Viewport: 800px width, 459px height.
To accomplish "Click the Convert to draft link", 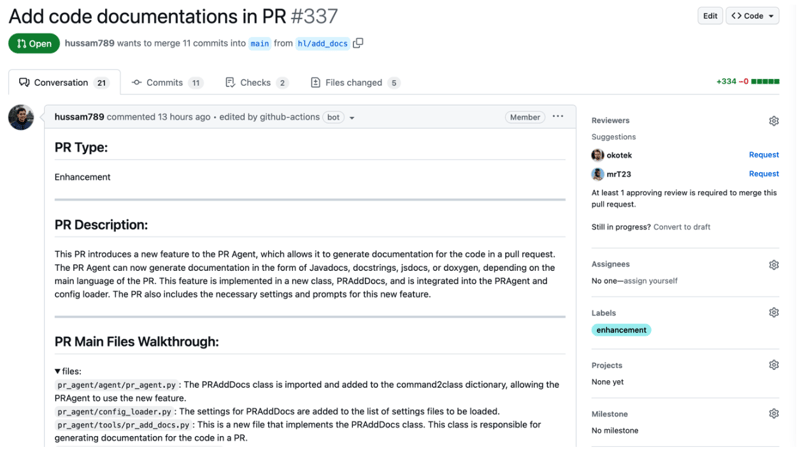I will coord(682,227).
